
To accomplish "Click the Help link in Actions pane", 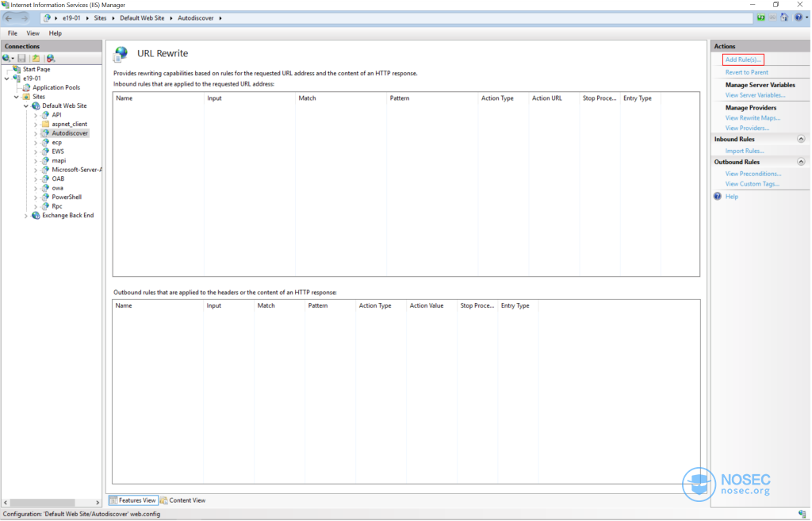I will (x=732, y=197).
